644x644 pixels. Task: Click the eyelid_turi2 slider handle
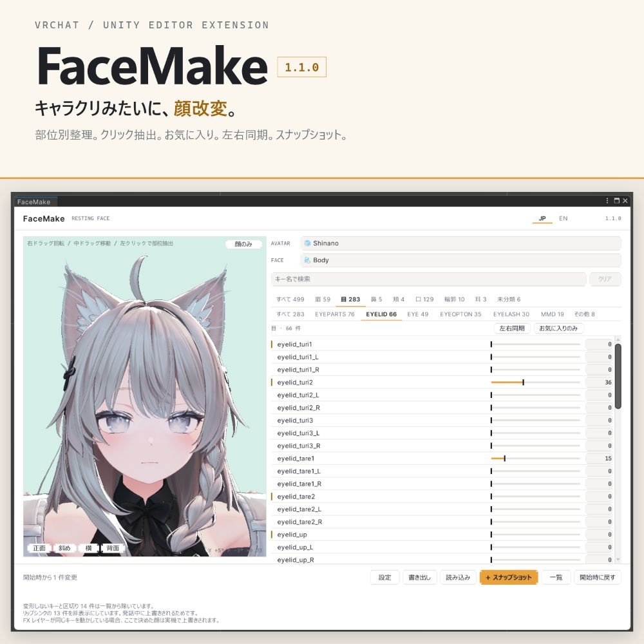point(523,383)
